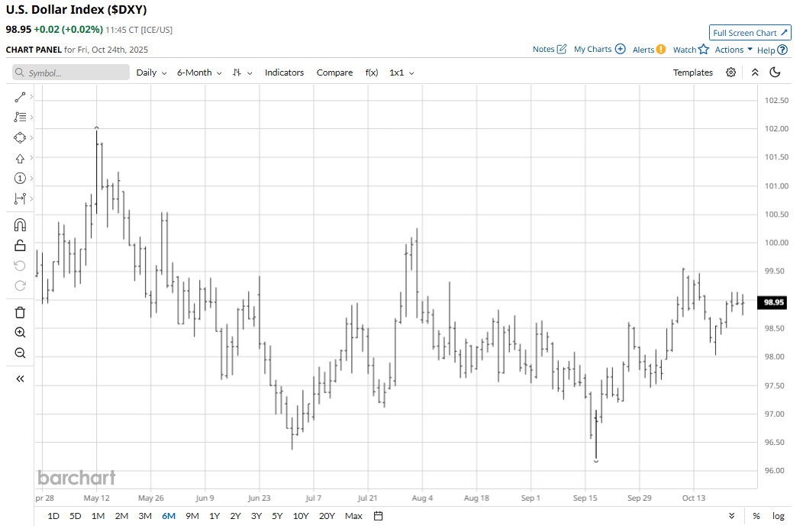The image size is (803, 532).
Task: Select the 1M time range
Action: click(98, 516)
